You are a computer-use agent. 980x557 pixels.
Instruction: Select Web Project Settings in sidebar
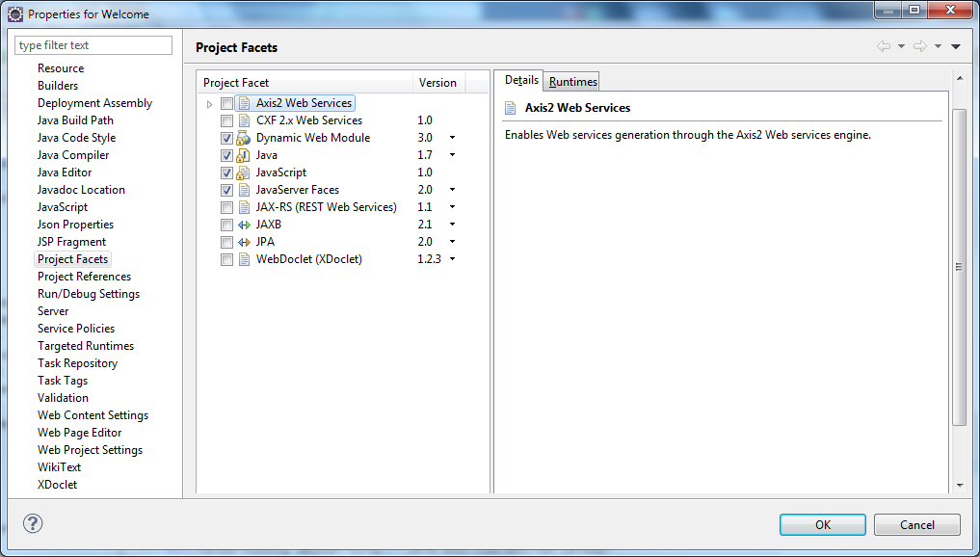90,449
